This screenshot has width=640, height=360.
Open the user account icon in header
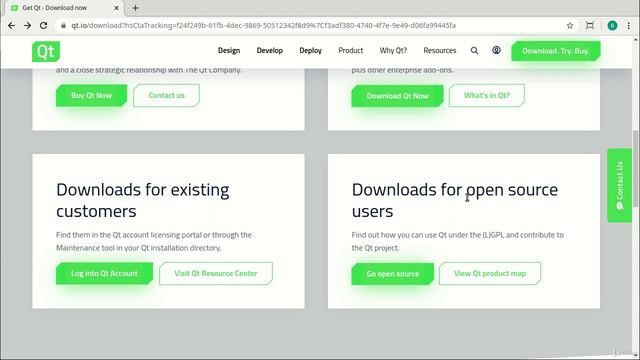click(x=496, y=50)
